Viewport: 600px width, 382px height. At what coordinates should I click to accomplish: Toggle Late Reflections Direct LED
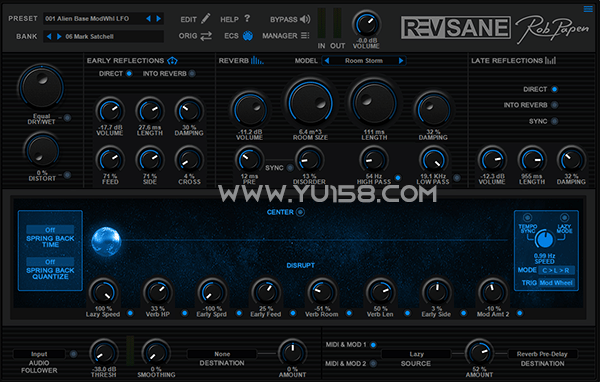click(x=554, y=89)
